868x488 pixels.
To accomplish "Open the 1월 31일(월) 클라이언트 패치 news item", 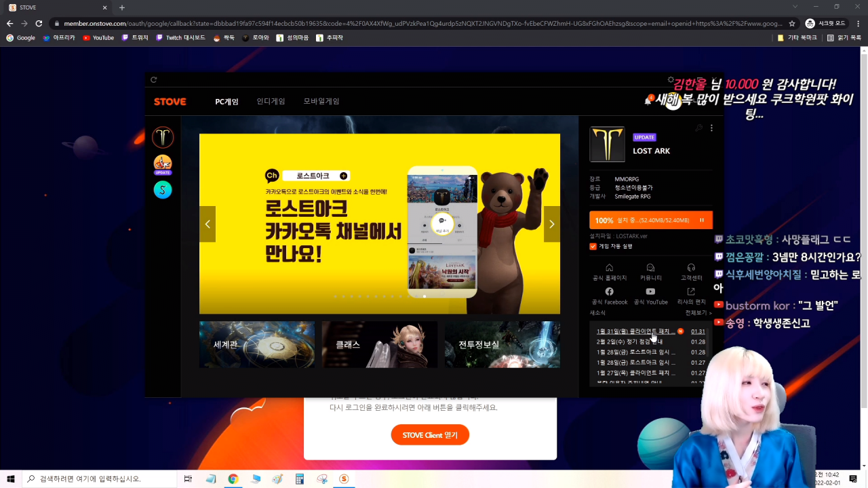I will click(635, 331).
